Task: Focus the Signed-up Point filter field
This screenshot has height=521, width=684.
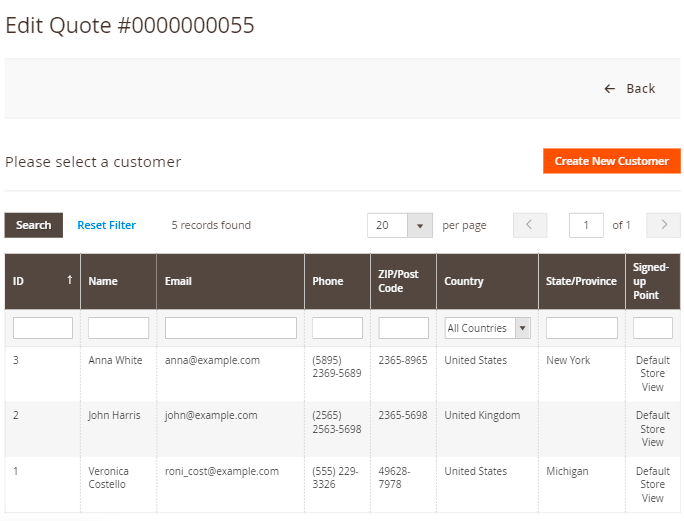Action: pos(653,328)
